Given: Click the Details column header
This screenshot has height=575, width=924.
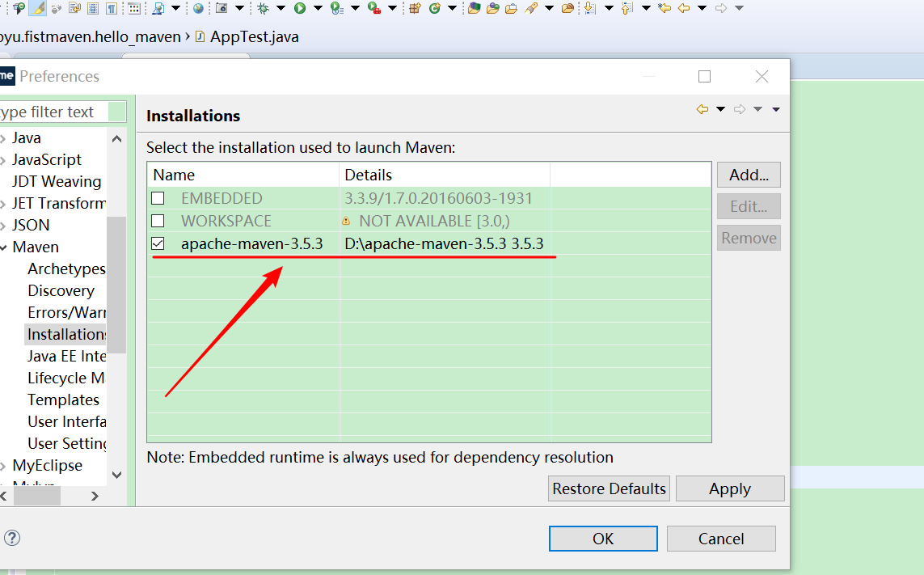Looking at the screenshot, I should (445, 175).
